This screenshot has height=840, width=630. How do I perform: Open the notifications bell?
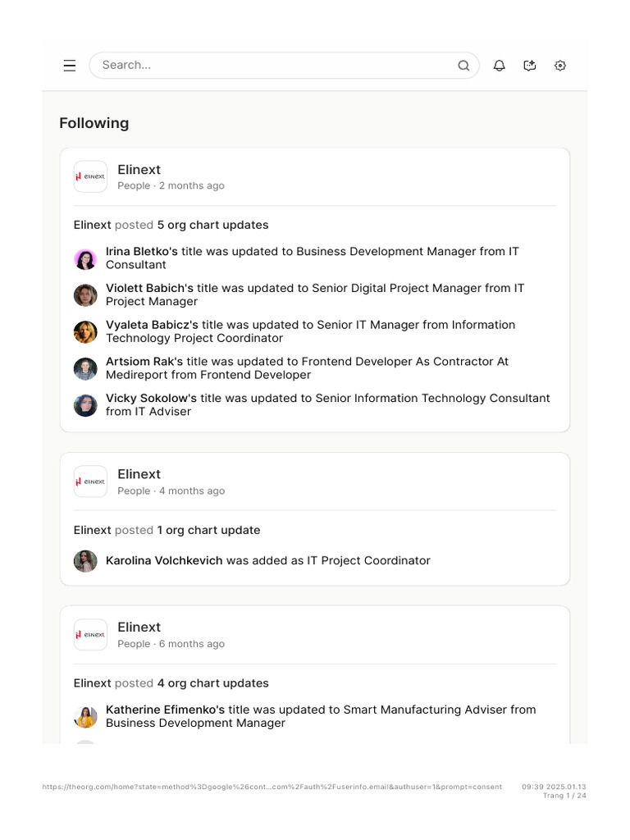499,66
